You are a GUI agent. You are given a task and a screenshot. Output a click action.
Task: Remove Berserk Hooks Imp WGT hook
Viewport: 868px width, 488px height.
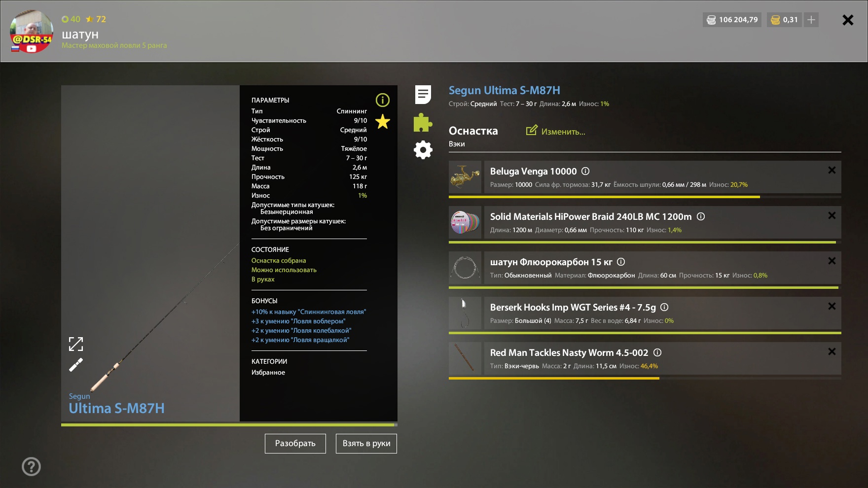pyautogui.click(x=832, y=306)
